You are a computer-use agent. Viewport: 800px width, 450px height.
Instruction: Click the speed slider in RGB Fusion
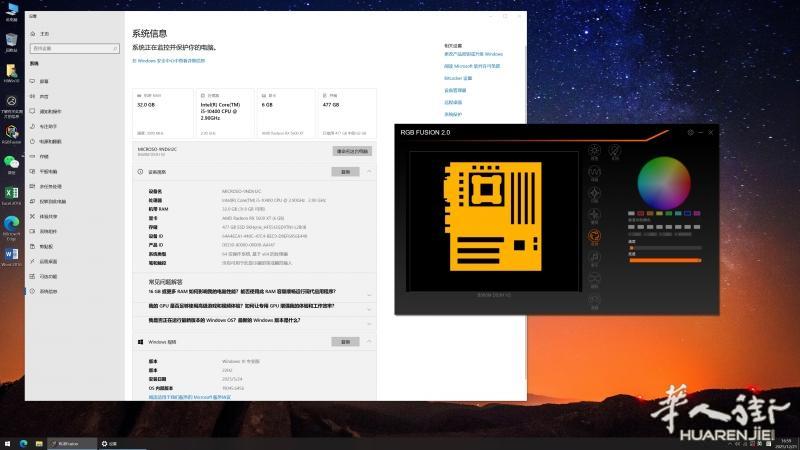click(665, 247)
